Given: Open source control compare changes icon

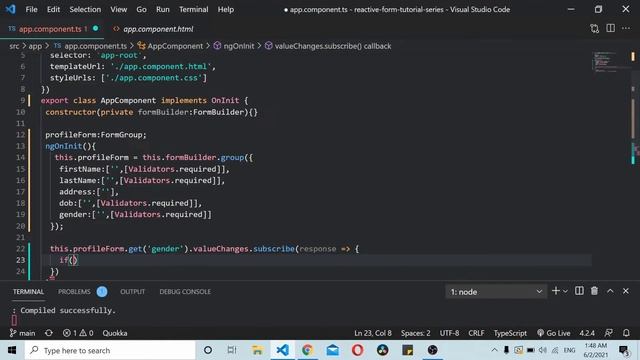Looking at the screenshot, I should [x=594, y=29].
